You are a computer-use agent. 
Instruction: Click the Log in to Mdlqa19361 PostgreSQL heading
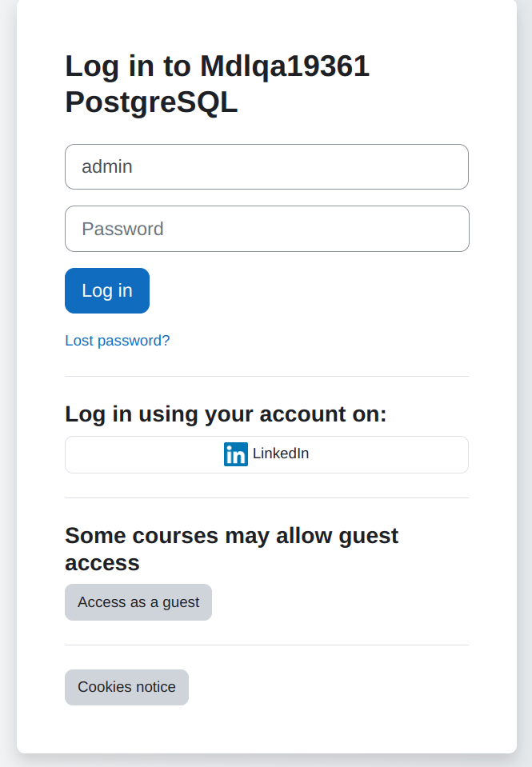click(218, 84)
